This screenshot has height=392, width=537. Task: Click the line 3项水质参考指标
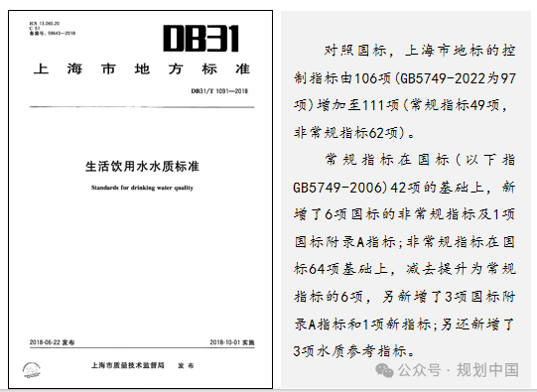pos(353,351)
